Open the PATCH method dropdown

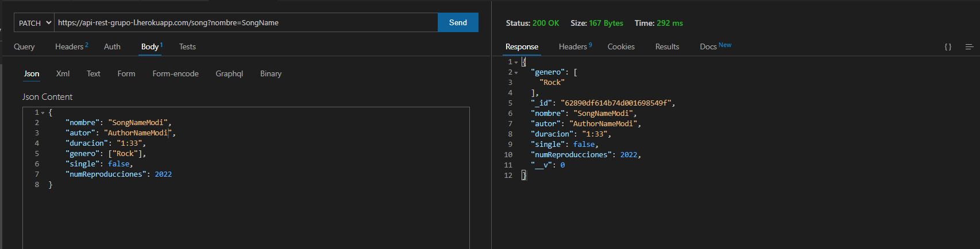[x=34, y=23]
